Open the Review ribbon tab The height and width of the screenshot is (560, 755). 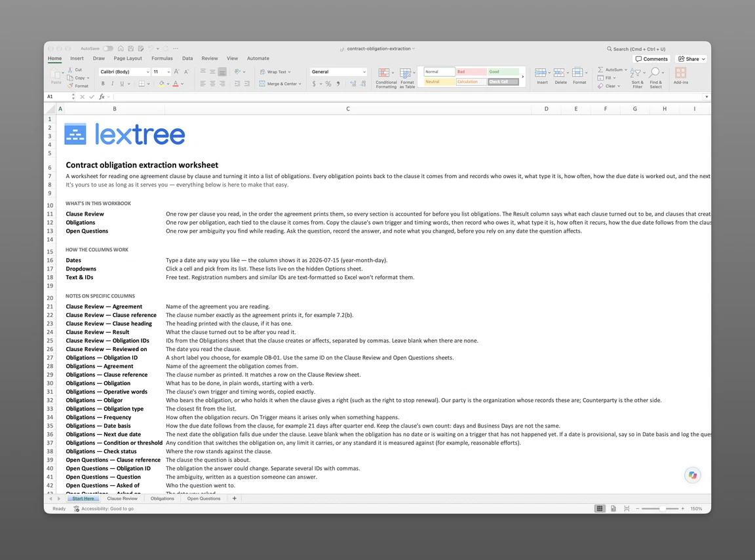point(210,58)
